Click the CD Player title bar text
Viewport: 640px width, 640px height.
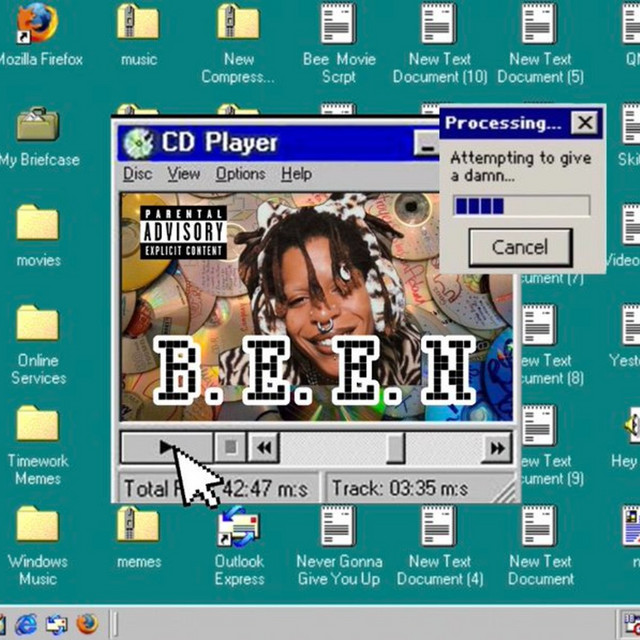click(219, 143)
